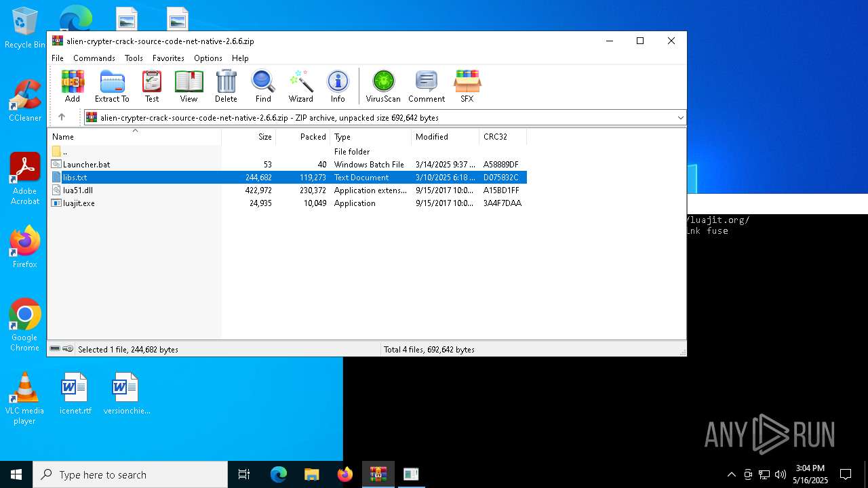The image size is (868, 488).
Task: Click the Extract To toolbar icon
Action: (112, 86)
